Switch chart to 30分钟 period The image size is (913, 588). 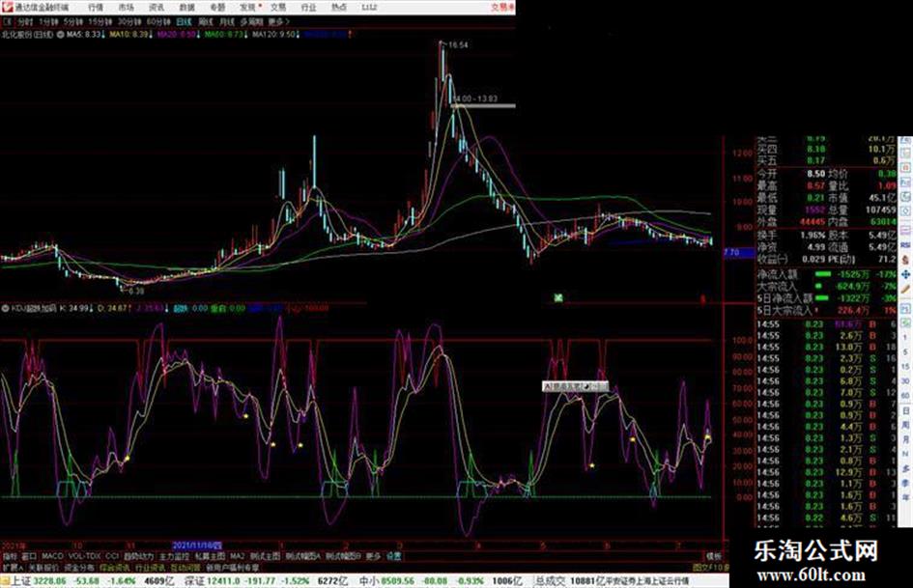click(x=129, y=21)
